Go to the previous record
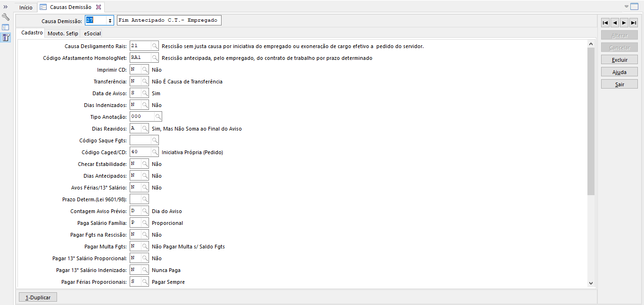Image resolution: width=644 pixels, height=305 pixels. tap(615, 23)
